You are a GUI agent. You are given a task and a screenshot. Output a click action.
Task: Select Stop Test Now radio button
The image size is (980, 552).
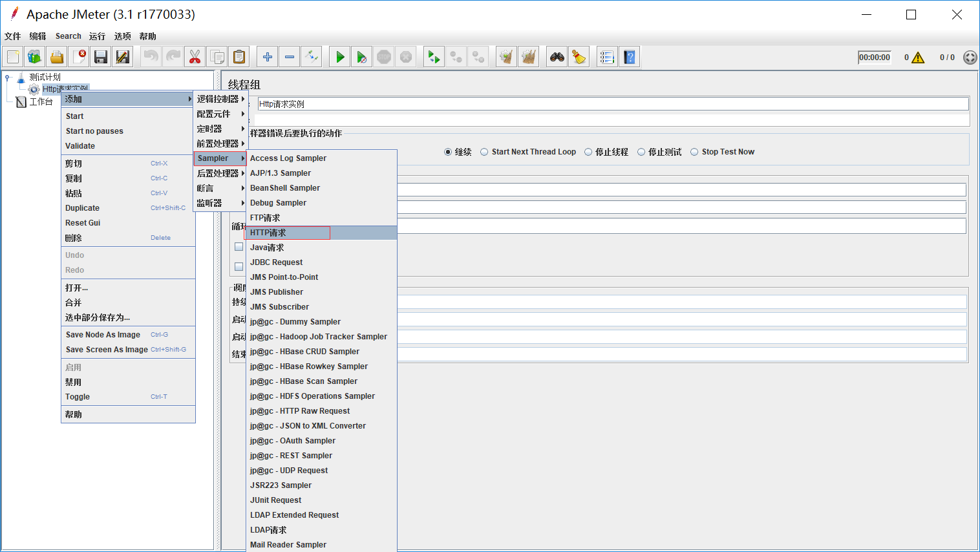694,152
